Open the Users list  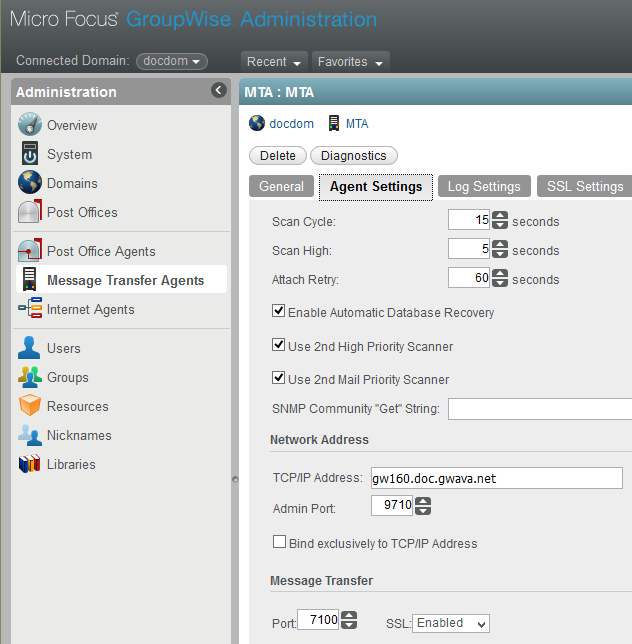(x=64, y=348)
